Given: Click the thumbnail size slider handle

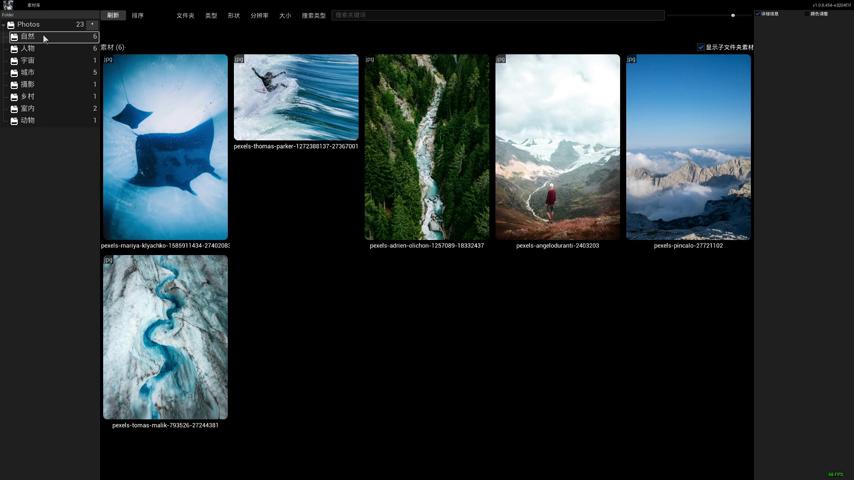Looking at the screenshot, I should [733, 15].
